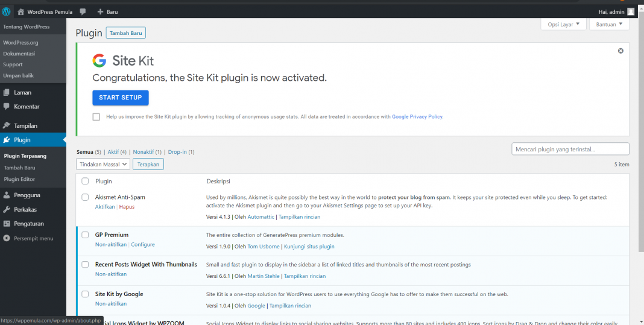Click the admin avatar icon
This screenshot has height=325, width=644.
pyautogui.click(x=631, y=12)
